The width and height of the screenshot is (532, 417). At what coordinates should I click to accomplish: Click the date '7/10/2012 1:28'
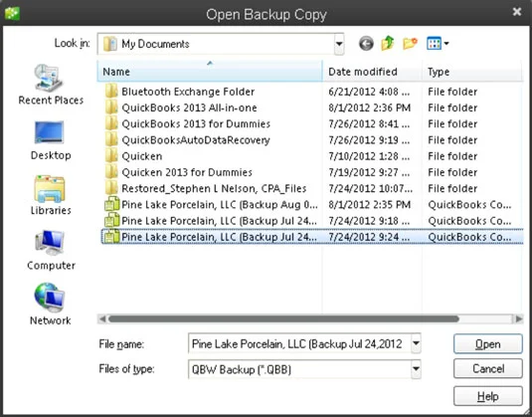coord(369,156)
